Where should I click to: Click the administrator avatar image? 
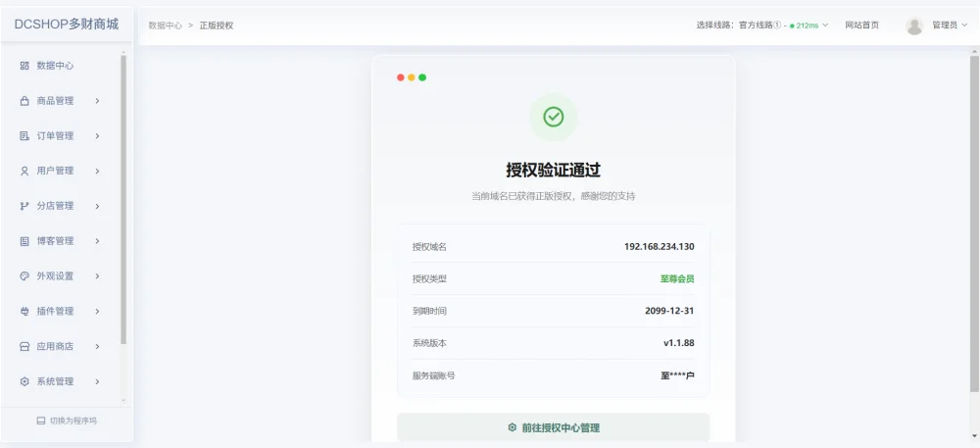pyautogui.click(x=914, y=25)
